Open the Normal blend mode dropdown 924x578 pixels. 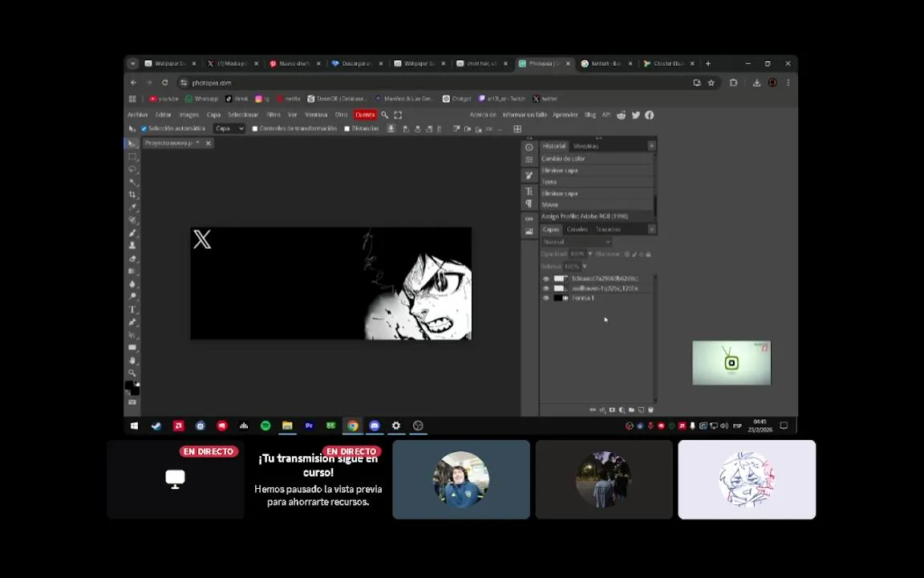tap(577, 242)
